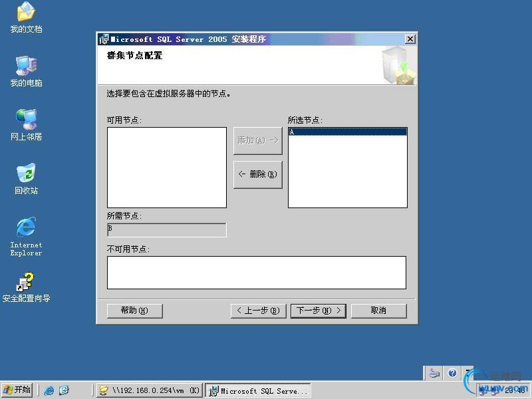Click inside the 可用节点 available nodes list
This screenshot has width=532, height=399.
167,168
